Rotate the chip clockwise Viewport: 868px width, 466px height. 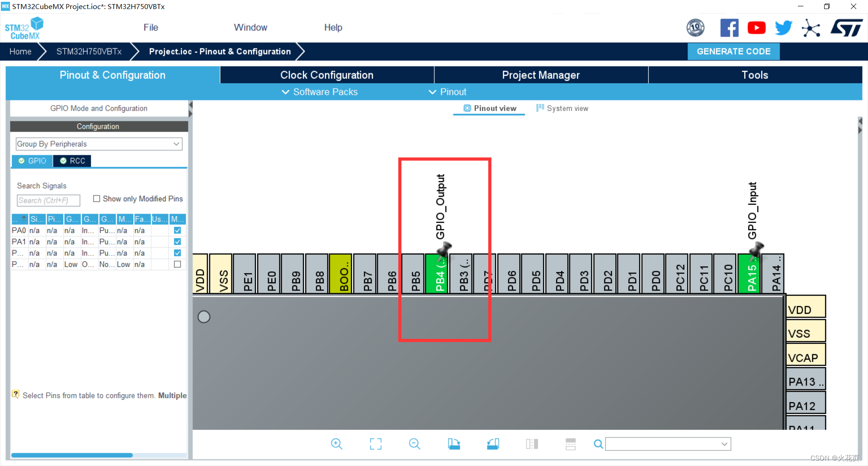click(454, 444)
